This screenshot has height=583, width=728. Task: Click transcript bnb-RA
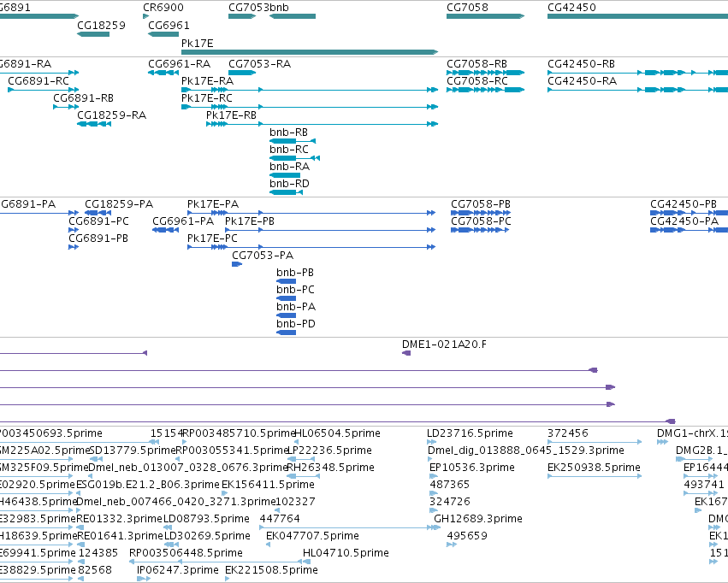285,175
